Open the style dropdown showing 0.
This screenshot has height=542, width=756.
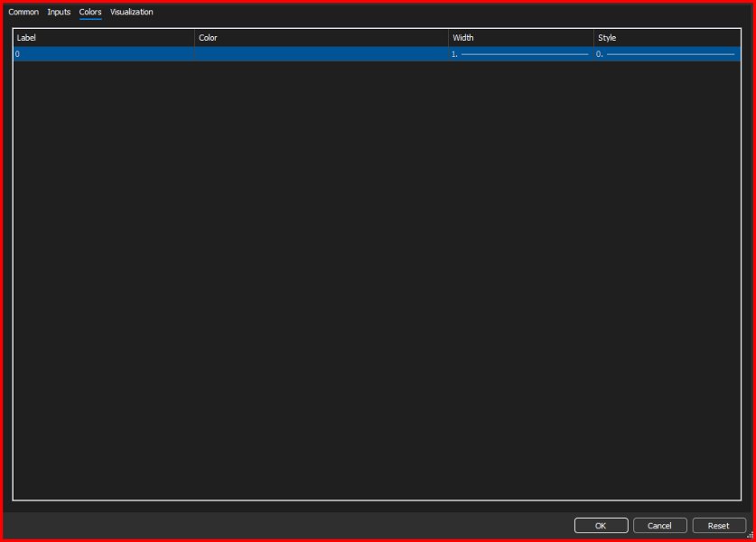[x=667, y=54]
